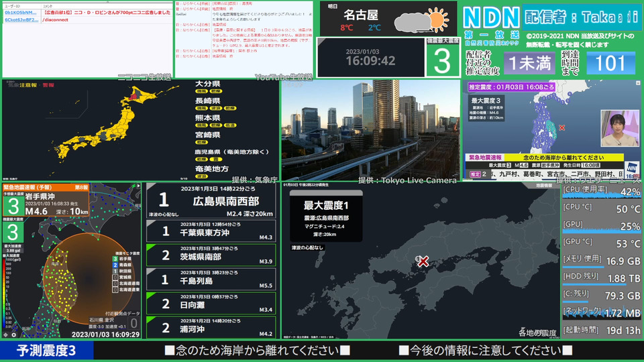This screenshot has width=644, height=362.
Task: Click the 推定震度 : 01月03日 16:08ごろ label
Action: point(511,87)
